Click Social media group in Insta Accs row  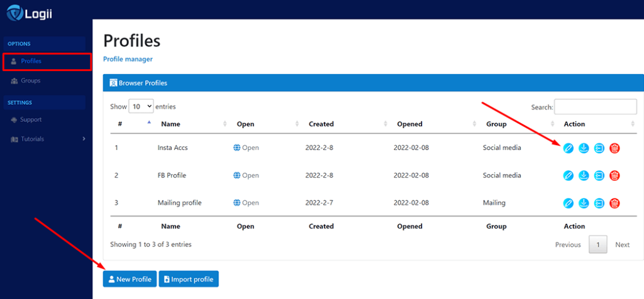(502, 148)
